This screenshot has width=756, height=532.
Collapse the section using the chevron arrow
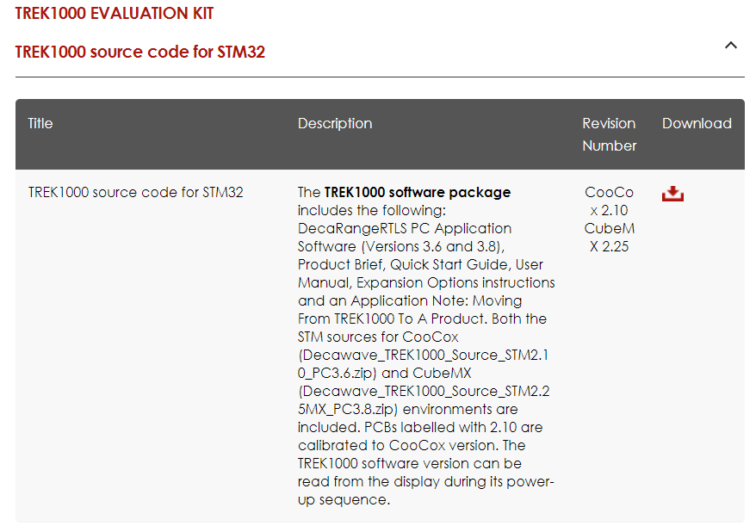coord(731,46)
